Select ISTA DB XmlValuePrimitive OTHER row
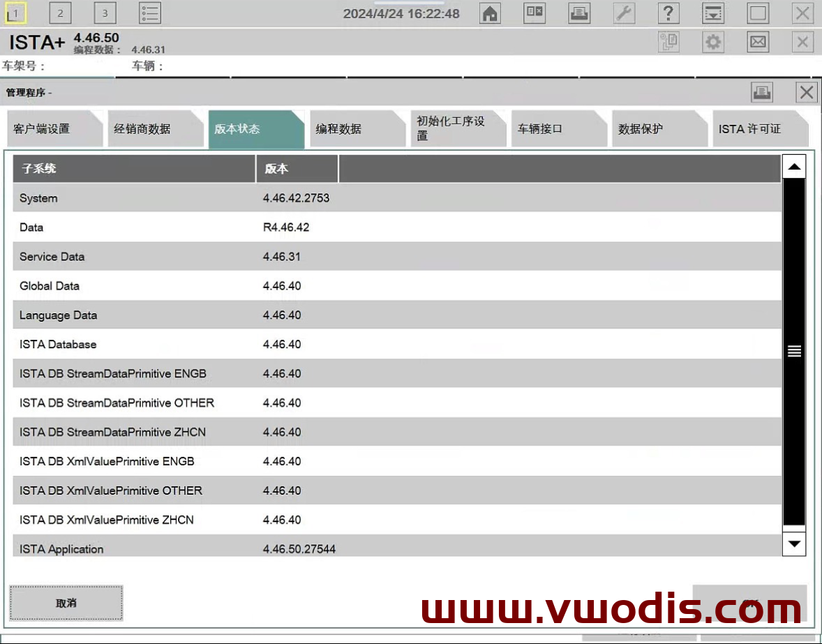 397,491
